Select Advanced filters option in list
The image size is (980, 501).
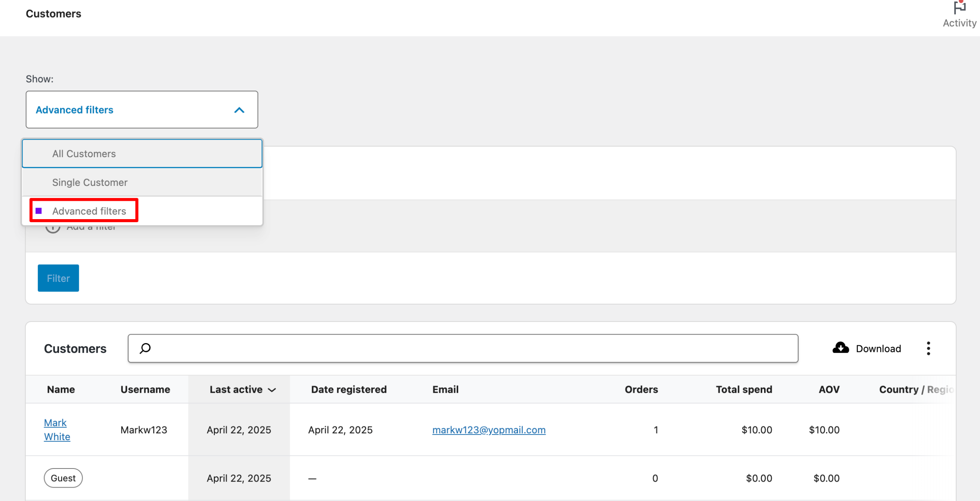click(x=142, y=211)
